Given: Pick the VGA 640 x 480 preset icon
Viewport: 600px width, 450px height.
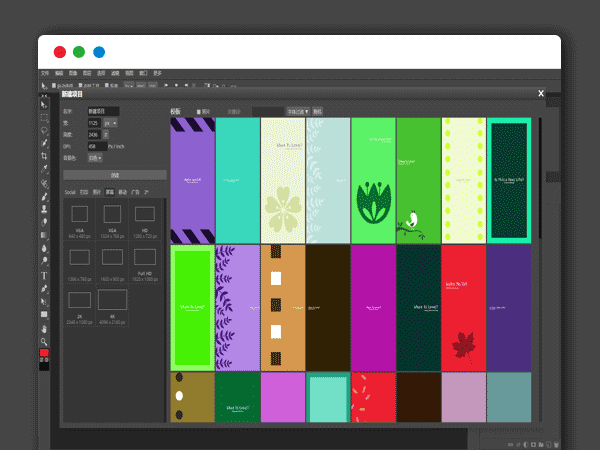Looking at the screenshot, I should (x=79, y=213).
